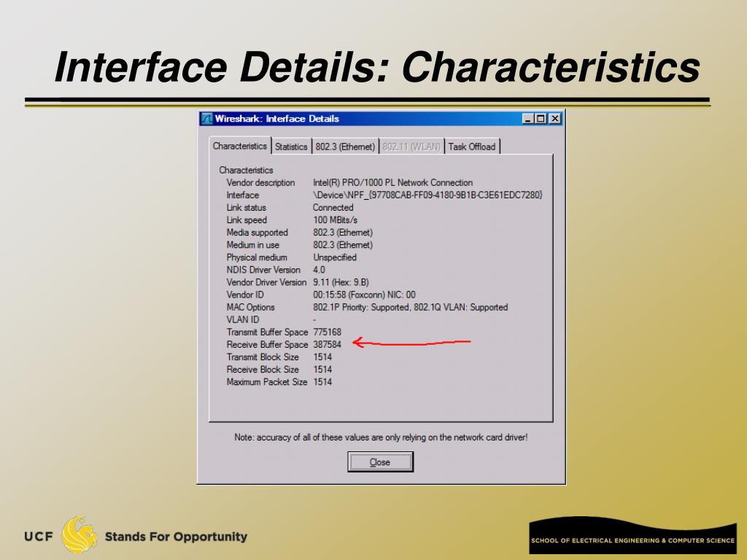This screenshot has height=560, width=747.
Task: Click the Receive Block Size value 1514
Action: [x=322, y=370]
